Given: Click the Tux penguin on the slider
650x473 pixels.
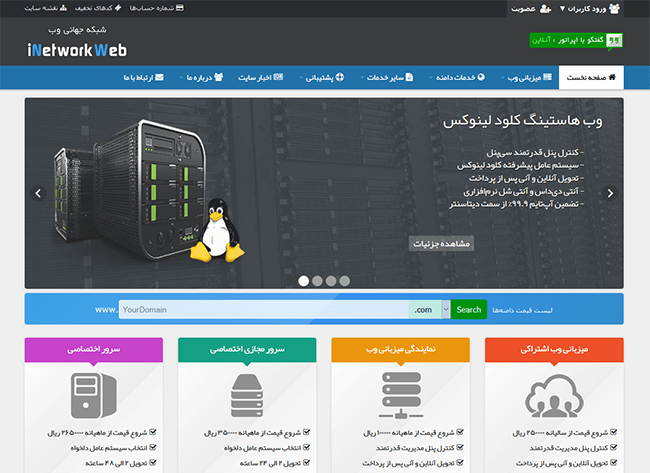Looking at the screenshot, I should coord(217,230).
